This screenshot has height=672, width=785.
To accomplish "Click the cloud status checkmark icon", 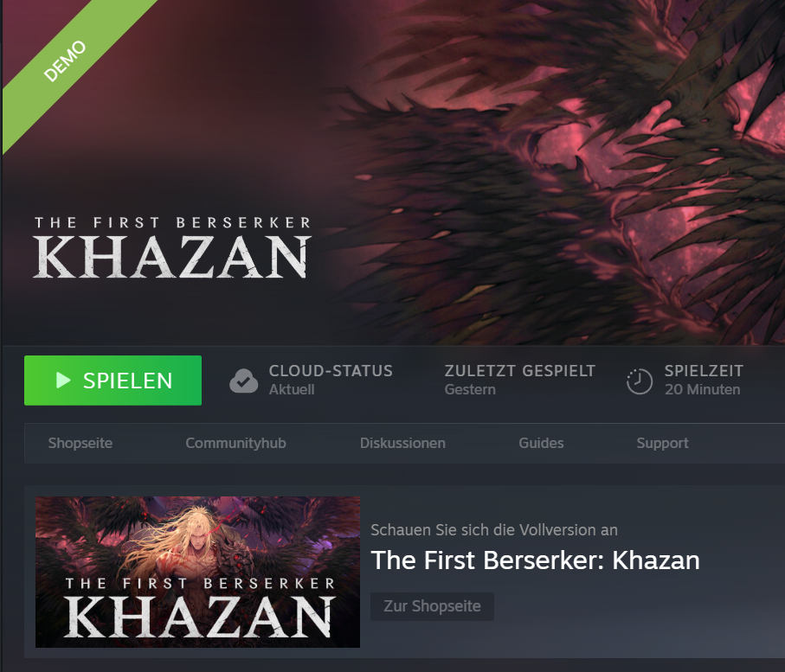I will pos(244,381).
